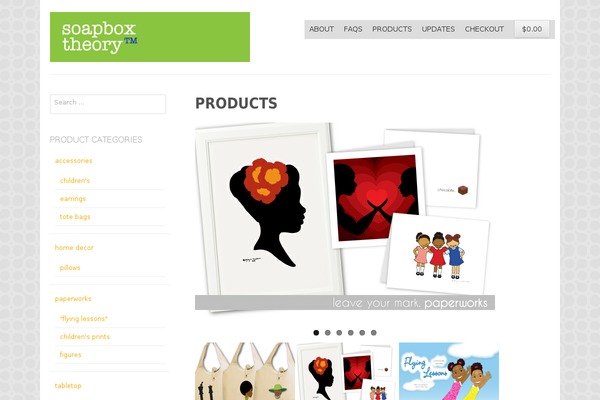The width and height of the screenshot is (600, 400).
Task: Open the UPDATES page
Action: [438, 29]
